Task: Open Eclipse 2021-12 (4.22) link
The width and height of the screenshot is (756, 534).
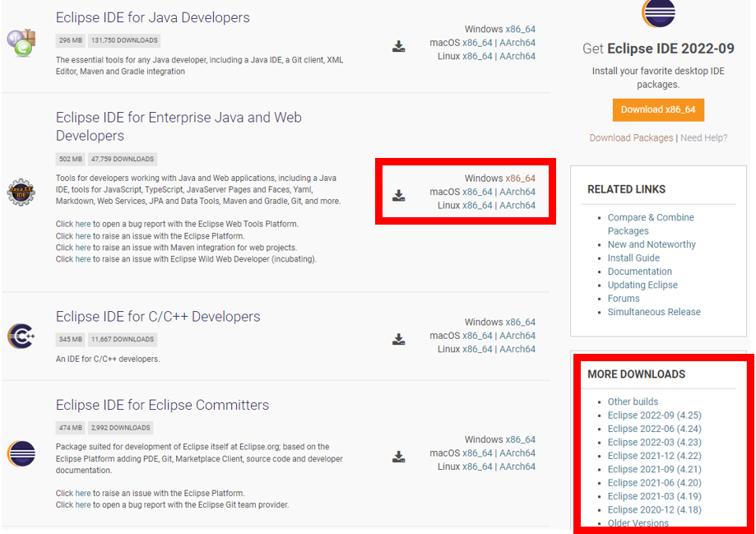Action: coord(654,456)
